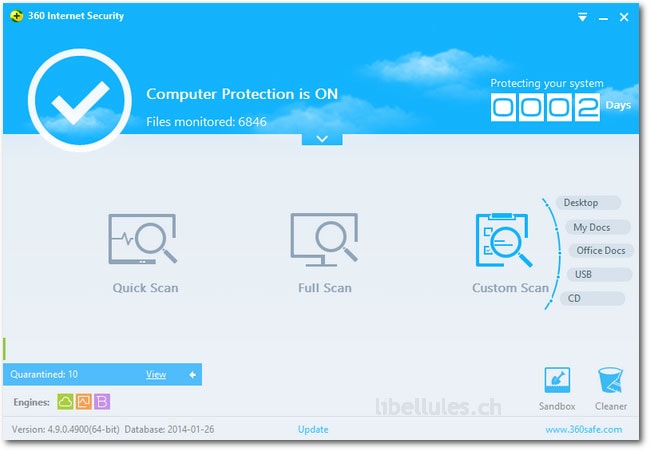Expand the protection details chevron
Screen dimensions: 650x451
pos(322,139)
